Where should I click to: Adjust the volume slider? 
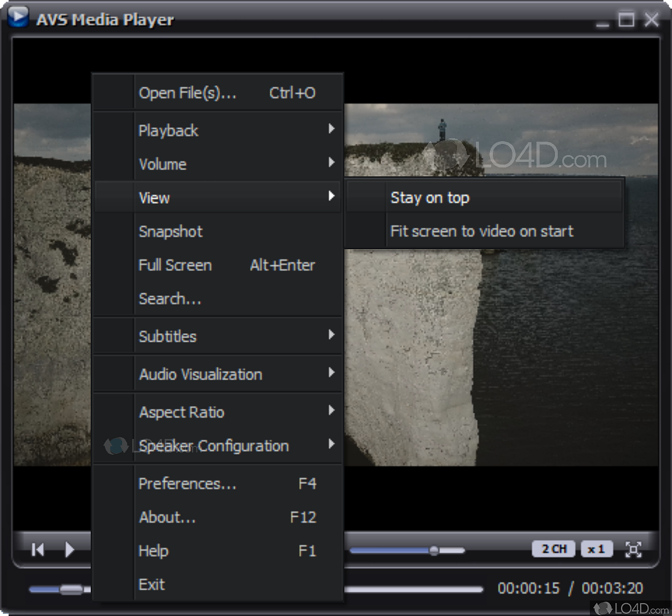(435, 551)
